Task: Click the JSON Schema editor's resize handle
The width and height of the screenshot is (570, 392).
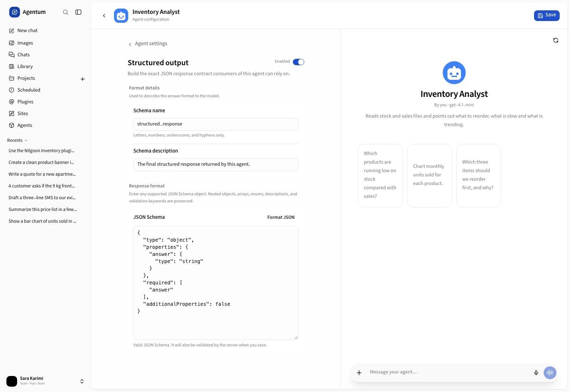Action: (296, 337)
